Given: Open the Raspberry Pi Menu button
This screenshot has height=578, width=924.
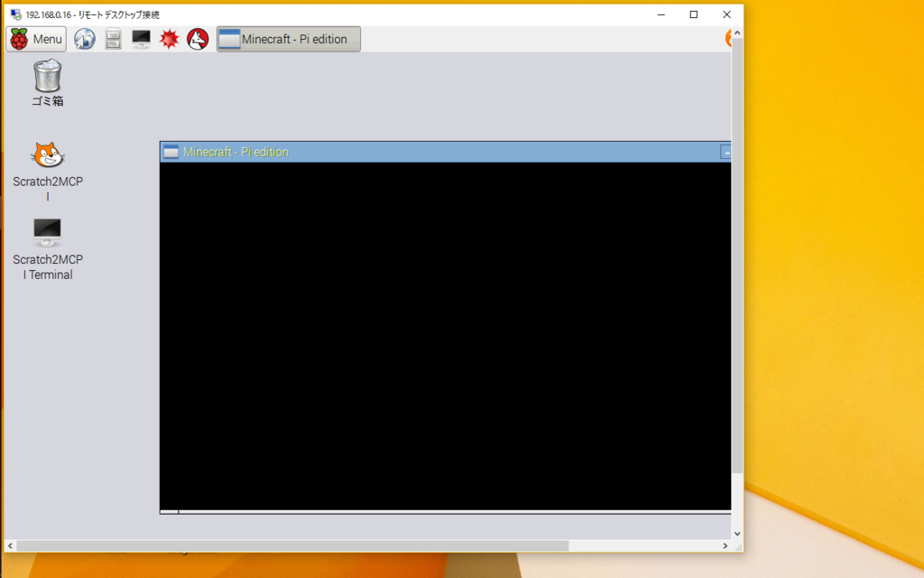Looking at the screenshot, I should click(36, 39).
